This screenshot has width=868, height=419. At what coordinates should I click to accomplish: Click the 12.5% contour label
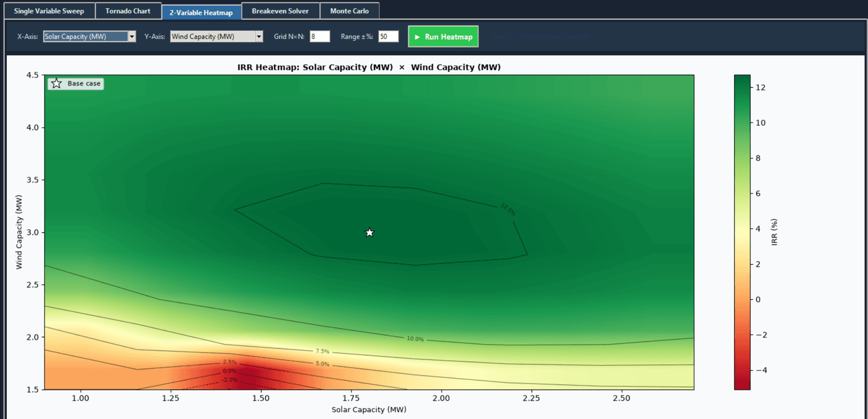tap(507, 209)
